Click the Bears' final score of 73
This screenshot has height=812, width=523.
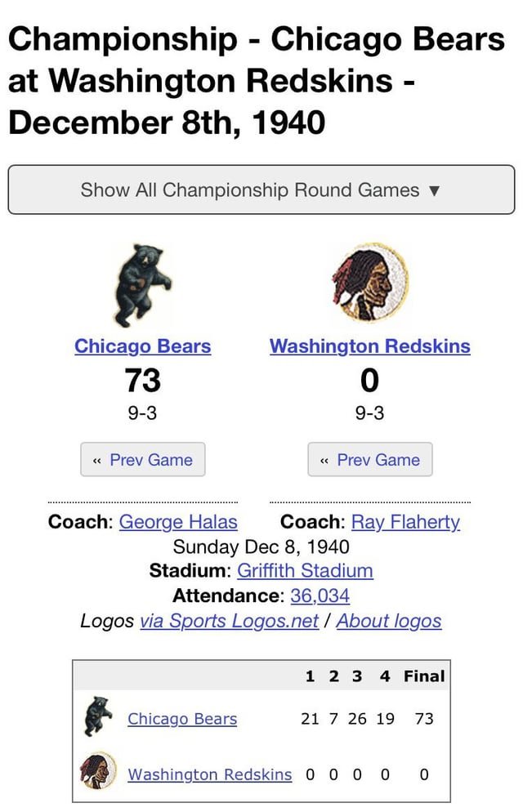(x=142, y=381)
